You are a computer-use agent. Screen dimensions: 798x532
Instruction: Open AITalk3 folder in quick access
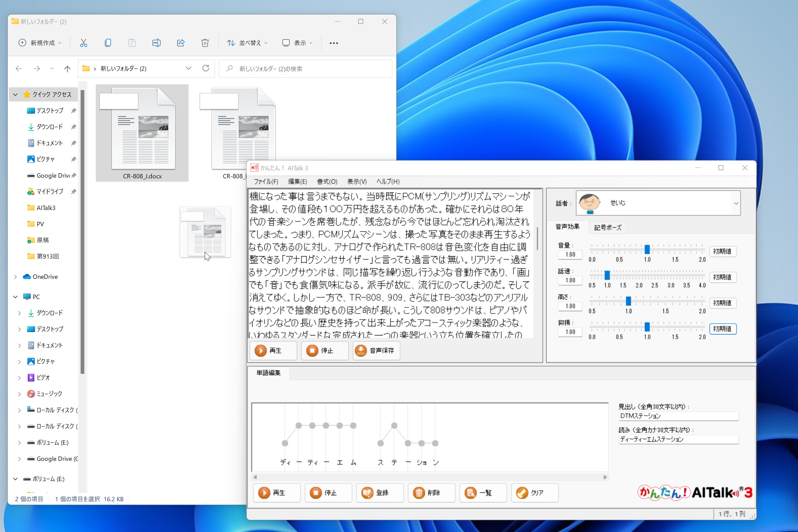click(41, 208)
